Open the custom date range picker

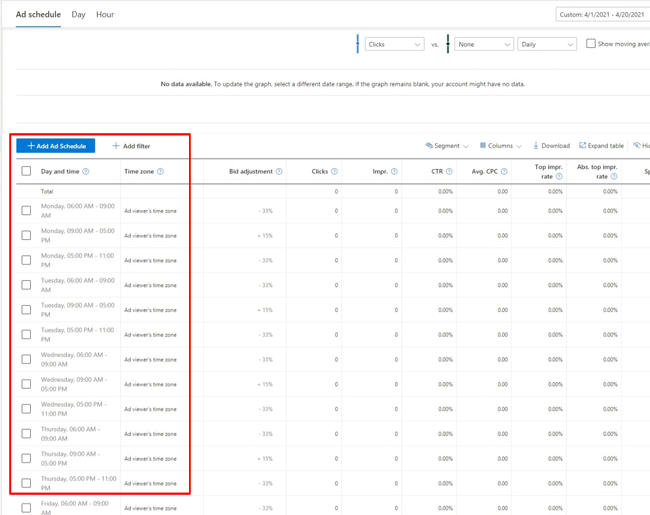(x=603, y=15)
